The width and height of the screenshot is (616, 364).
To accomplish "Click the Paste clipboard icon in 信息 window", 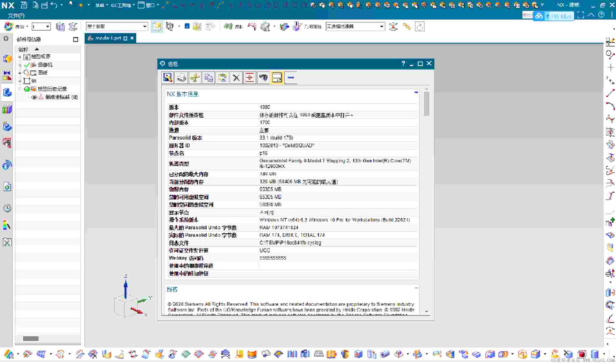I will (x=222, y=78).
